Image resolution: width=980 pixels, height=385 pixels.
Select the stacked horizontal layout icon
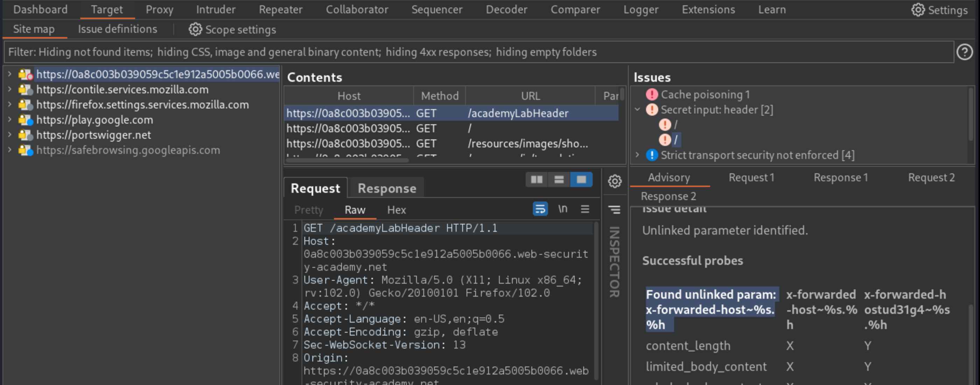[559, 180]
